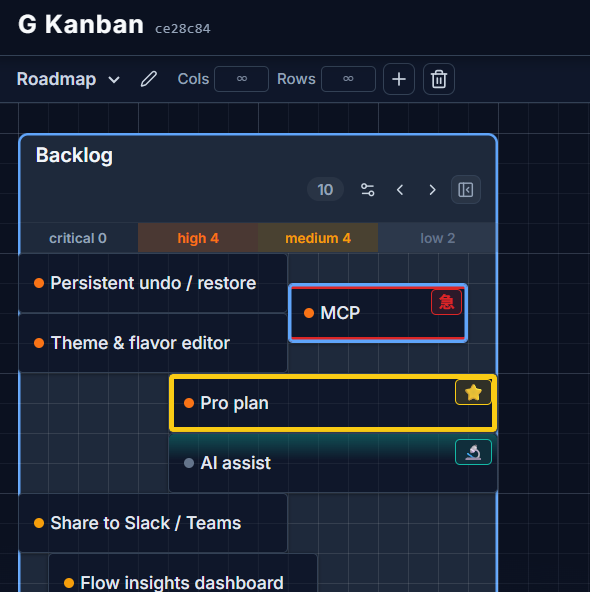Move Backlog column left with chevron

pos(400,190)
